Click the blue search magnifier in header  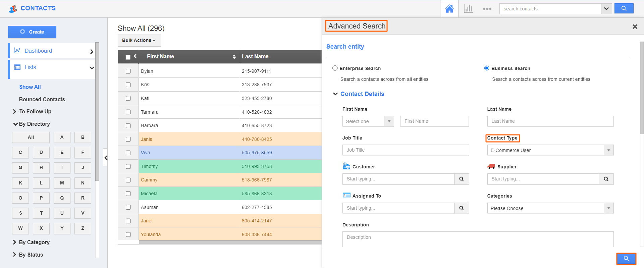624,9
